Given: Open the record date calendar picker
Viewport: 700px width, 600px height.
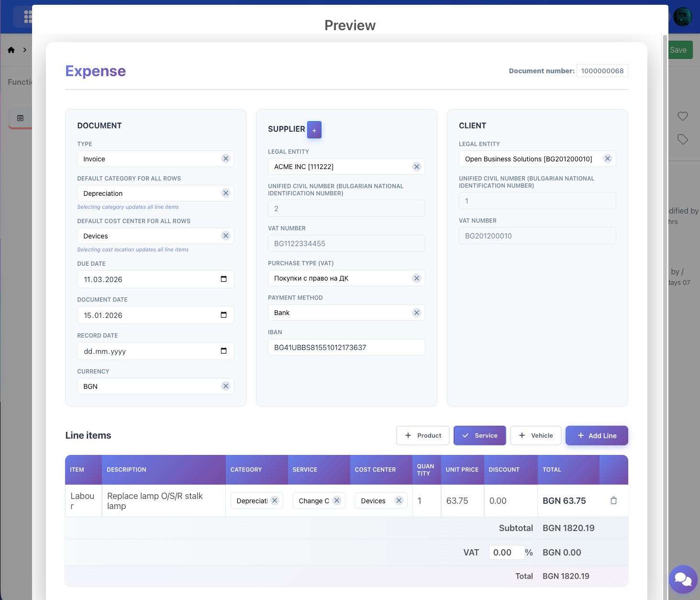Looking at the screenshot, I should tap(223, 351).
